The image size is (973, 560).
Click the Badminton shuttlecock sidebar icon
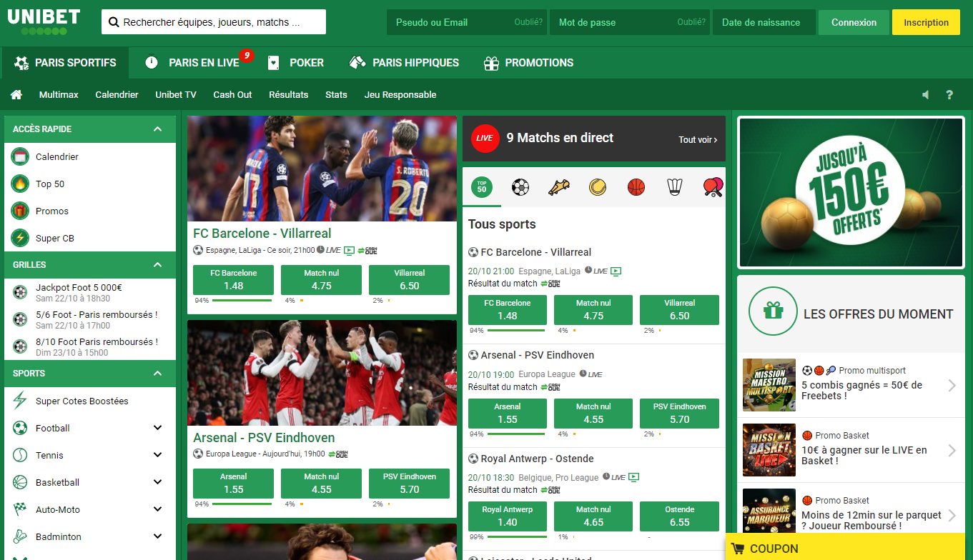[20, 536]
